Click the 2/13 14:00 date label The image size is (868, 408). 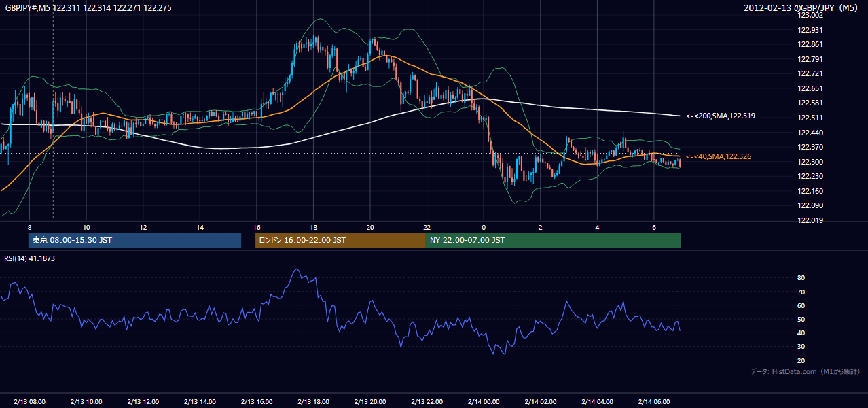tap(200, 401)
